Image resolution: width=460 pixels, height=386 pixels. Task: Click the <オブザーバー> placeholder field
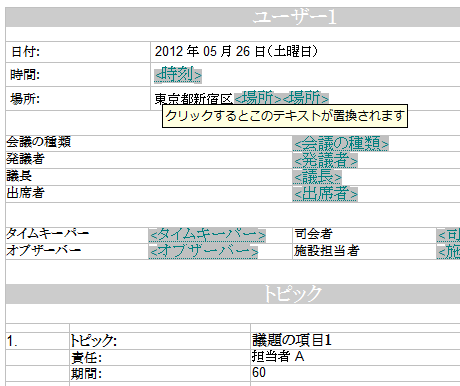click(x=203, y=251)
